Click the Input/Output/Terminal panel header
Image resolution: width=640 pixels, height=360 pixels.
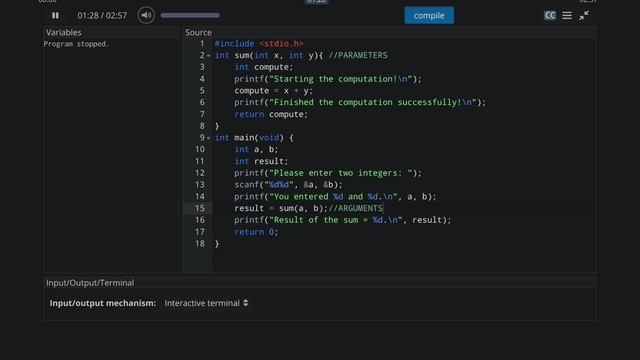point(90,283)
